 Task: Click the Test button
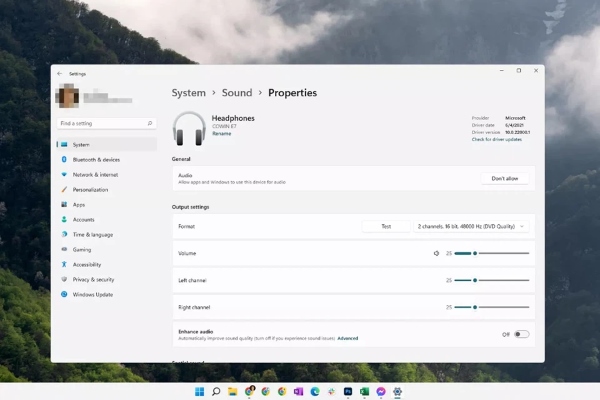pyautogui.click(x=386, y=227)
